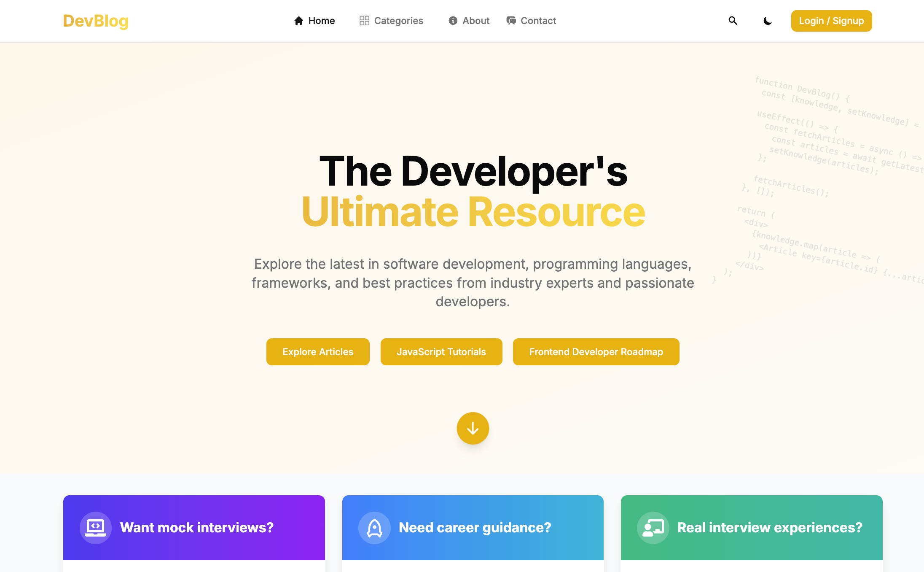The height and width of the screenshot is (572, 924).
Task: Click the laptop code icon on mock interviews card
Action: pos(96,528)
